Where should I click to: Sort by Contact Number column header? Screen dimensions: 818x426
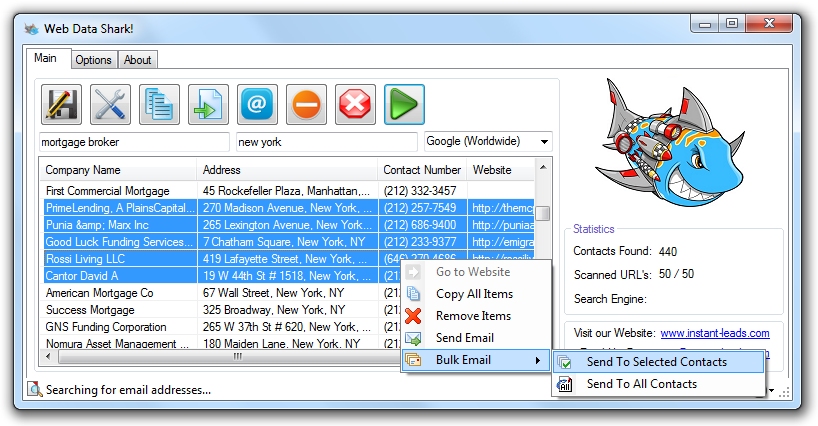pos(423,170)
